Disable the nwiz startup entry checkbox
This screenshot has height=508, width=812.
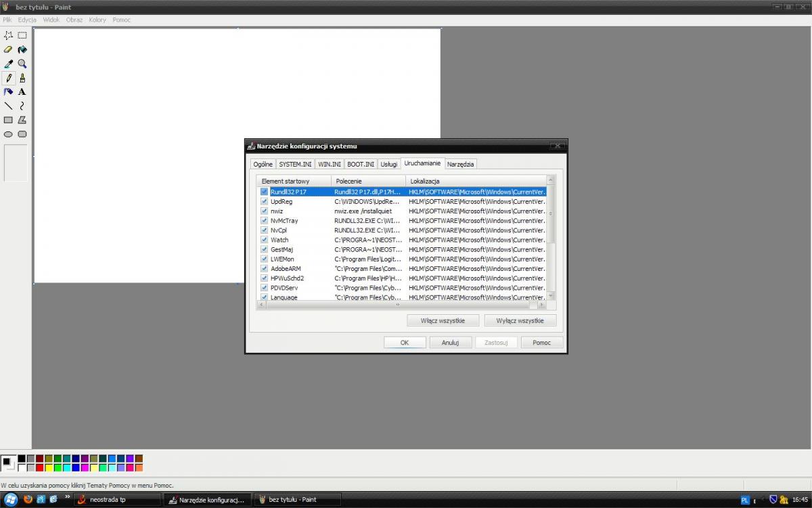click(x=264, y=211)
